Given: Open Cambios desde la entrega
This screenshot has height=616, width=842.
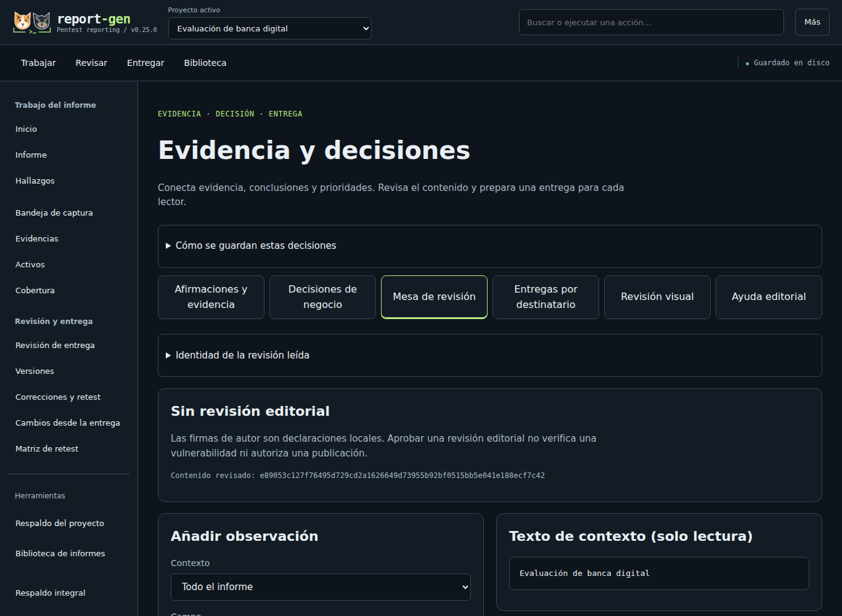Looking at the screenshot, I should point(68,423).
